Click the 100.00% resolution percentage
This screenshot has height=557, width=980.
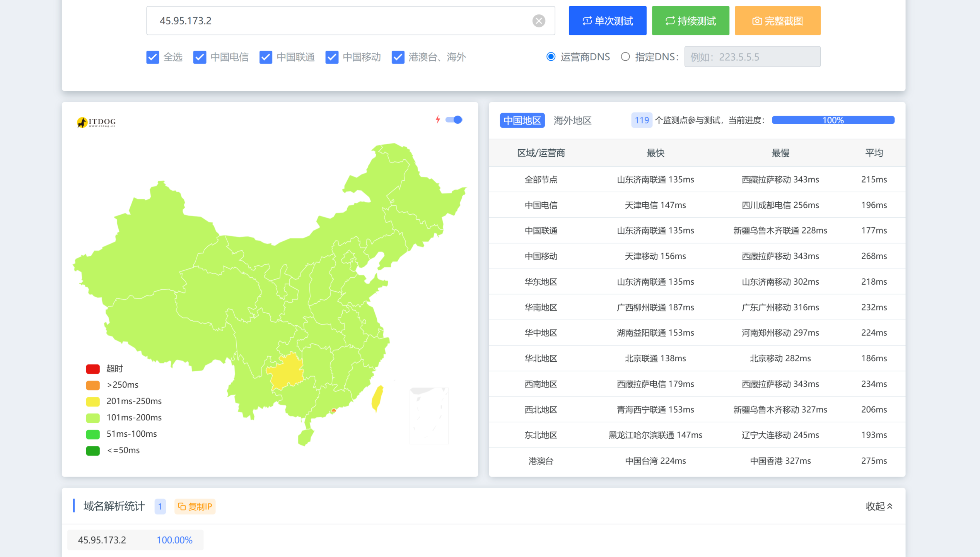[x=174, y=540]
